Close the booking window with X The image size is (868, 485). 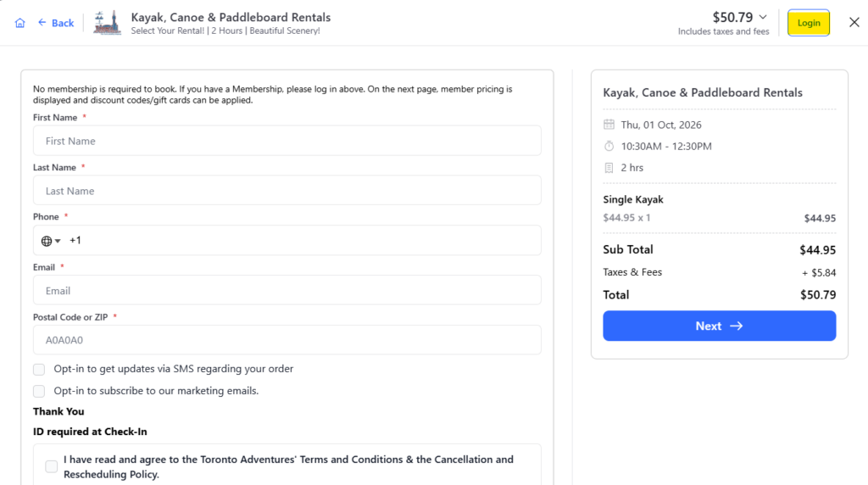pyautogui.click(x=854, y=22)
